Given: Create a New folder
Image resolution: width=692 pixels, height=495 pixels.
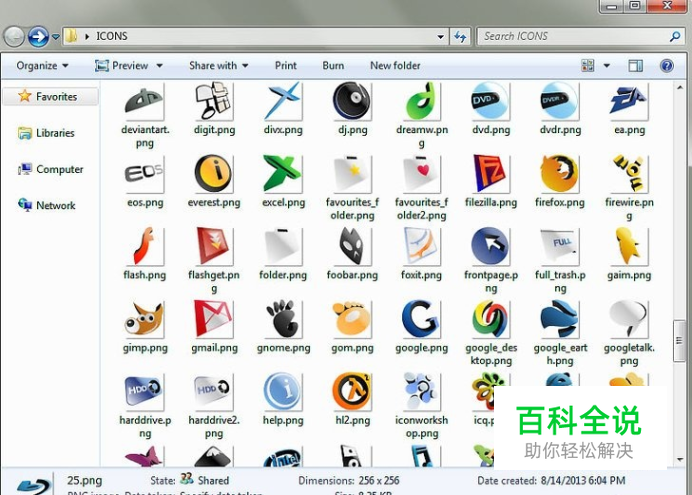Looking at the screenshot, I should click(x=395, y=66).
